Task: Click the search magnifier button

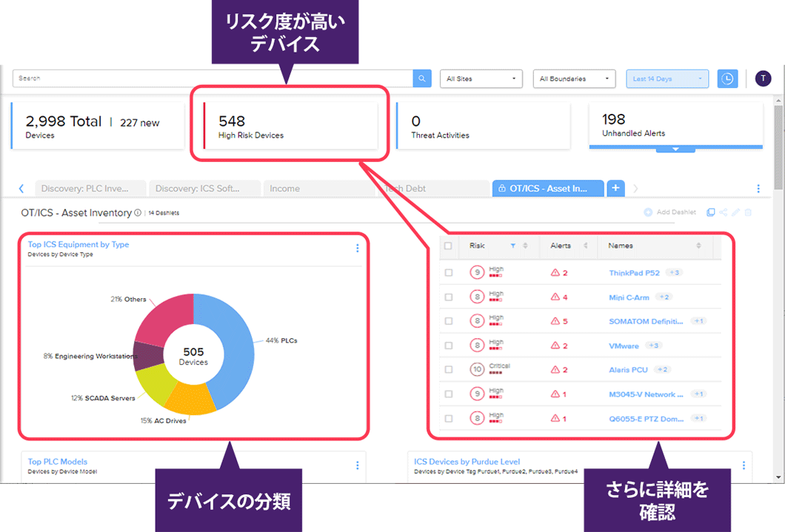Action: (x=422, y=78)
